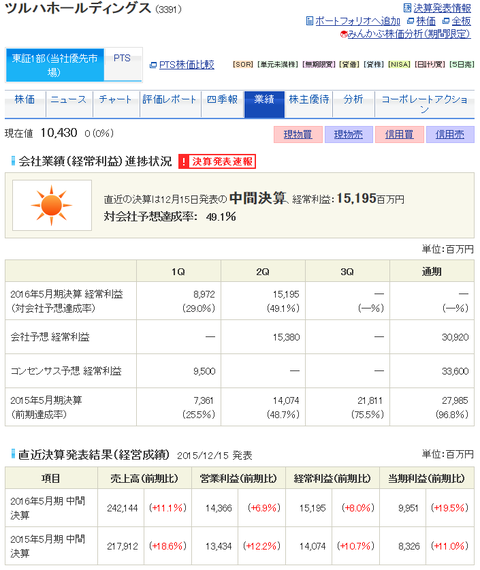Click the 15,195 ordinary profit figure in summary box
This screenshot has width=480, height=570.
coord(356,198)
